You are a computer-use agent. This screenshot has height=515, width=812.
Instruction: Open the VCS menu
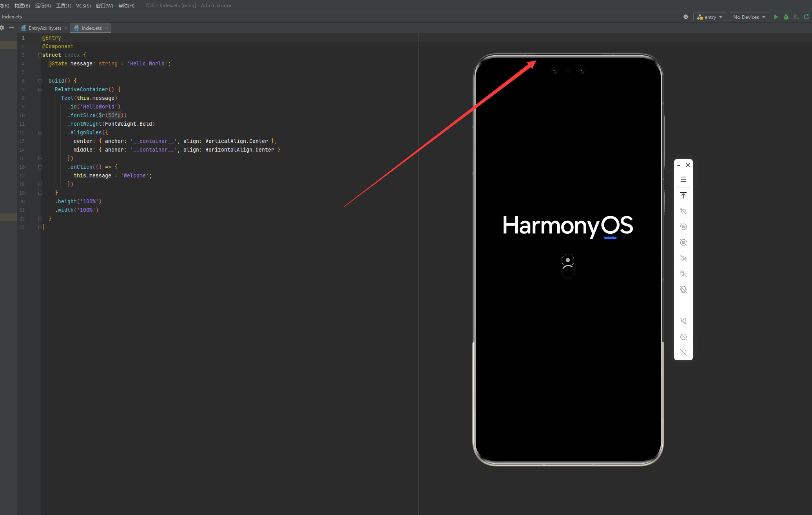(83, 5)
